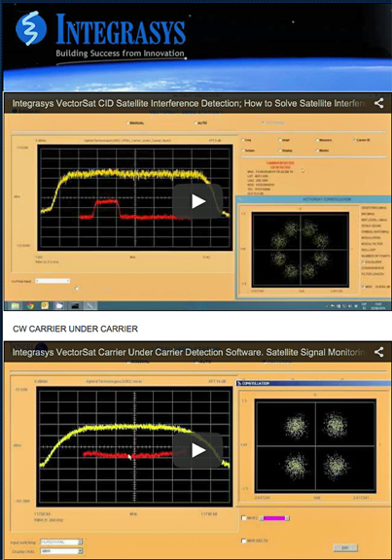Expand the Input switching dropdown

pyautogui.click(x=61, y=542)
